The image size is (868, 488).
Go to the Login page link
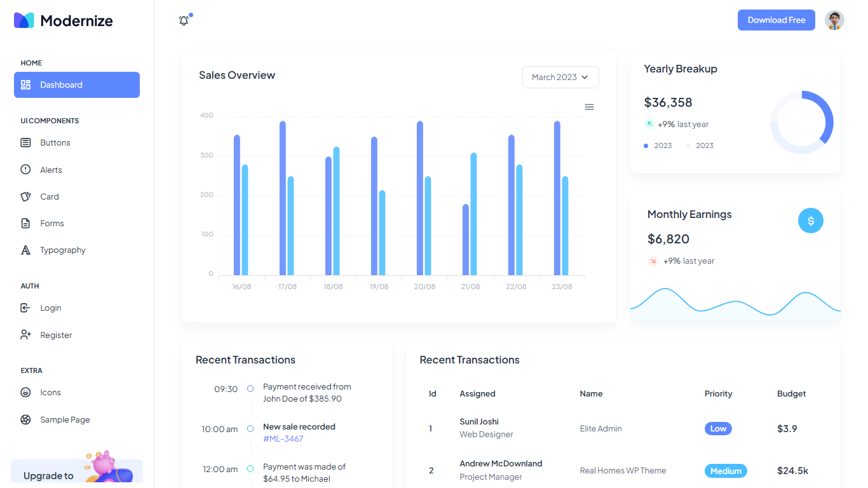click(51, 308)
